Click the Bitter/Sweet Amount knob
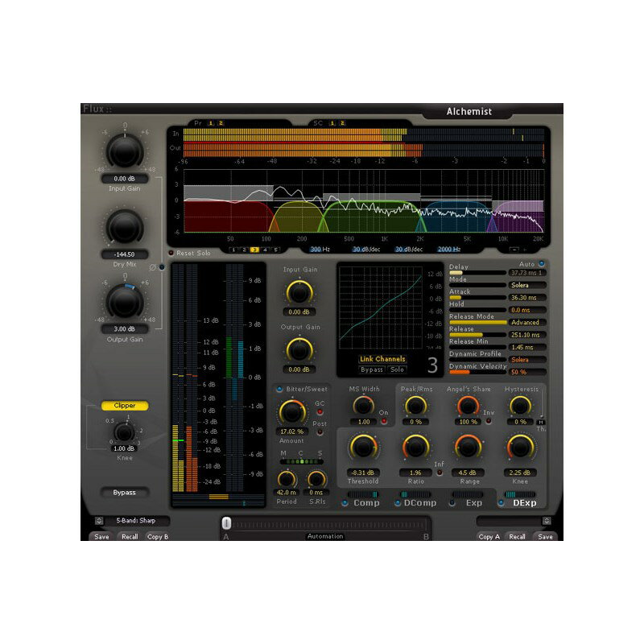This screenshot has height=644, width=644. click(x=291, y=412)
